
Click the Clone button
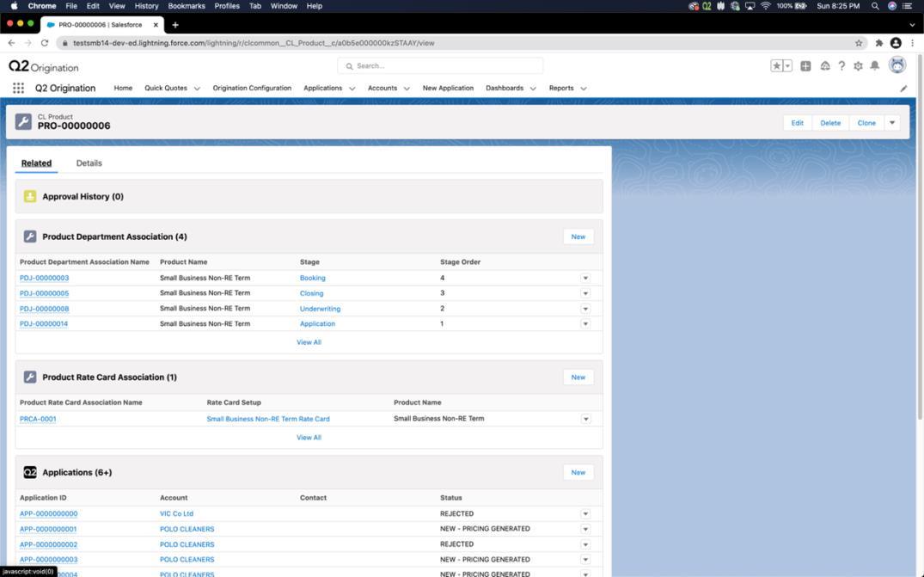(x=866, y=123)
